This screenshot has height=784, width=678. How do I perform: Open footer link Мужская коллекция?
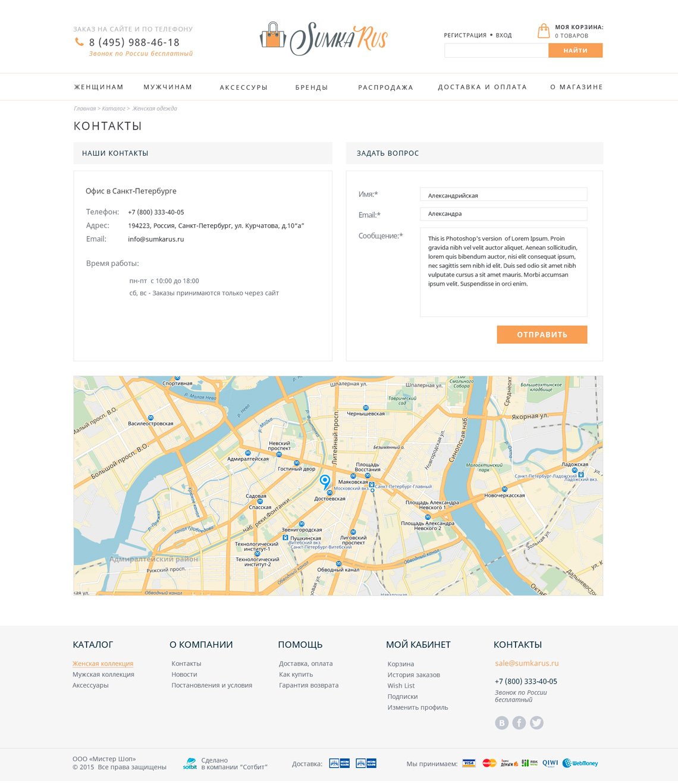click(x=103, y=675)
